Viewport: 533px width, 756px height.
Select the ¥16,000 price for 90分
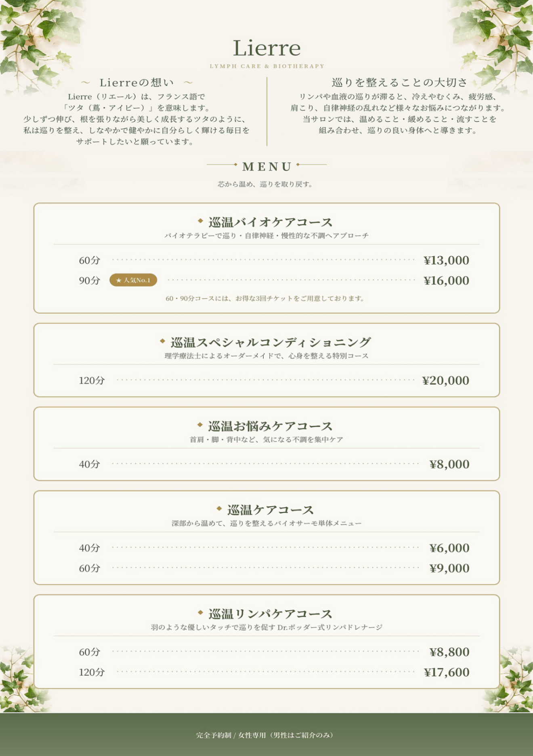446,281
